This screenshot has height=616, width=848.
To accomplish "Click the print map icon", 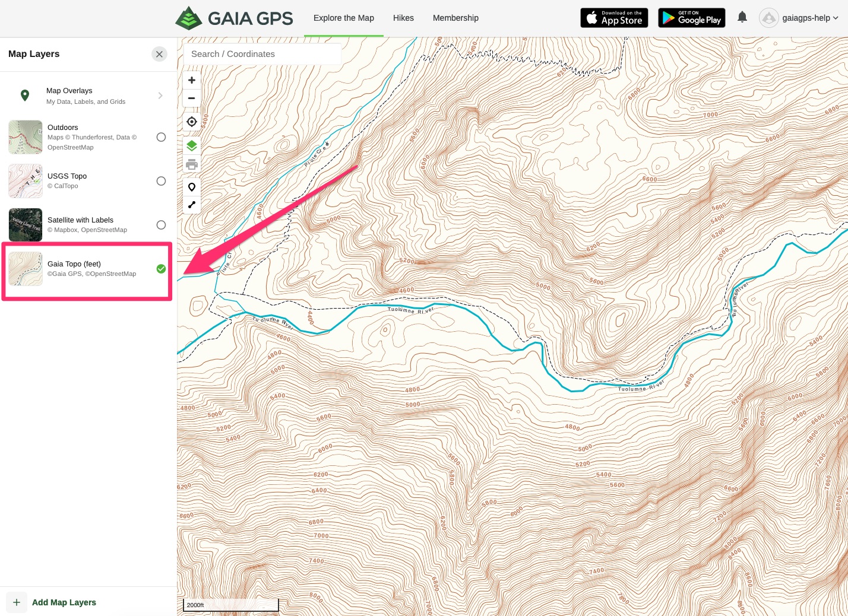I will (192, 164).
